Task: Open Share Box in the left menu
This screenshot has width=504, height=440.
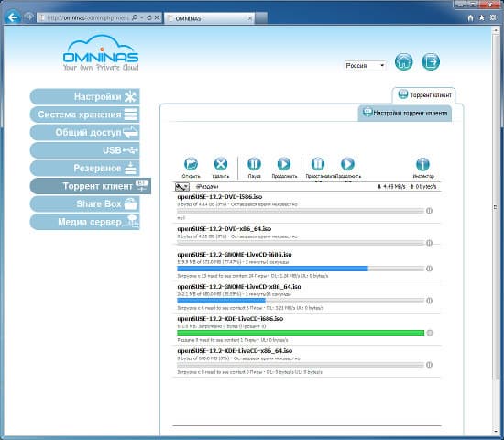Action: pyautogui.click(x=84, y=203)
